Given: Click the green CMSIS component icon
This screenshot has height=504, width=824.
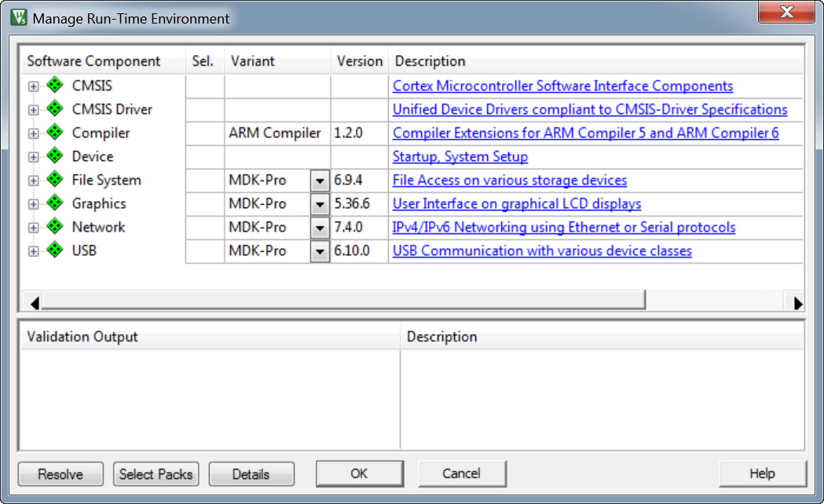Looking at the screenshot, I should pyautogui.click(x=54, y=86).
